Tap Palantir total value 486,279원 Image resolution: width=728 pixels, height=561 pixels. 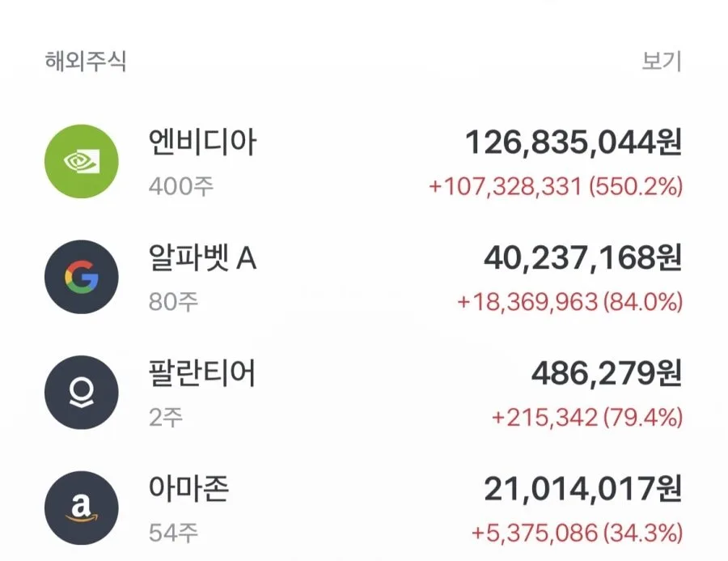607,373
